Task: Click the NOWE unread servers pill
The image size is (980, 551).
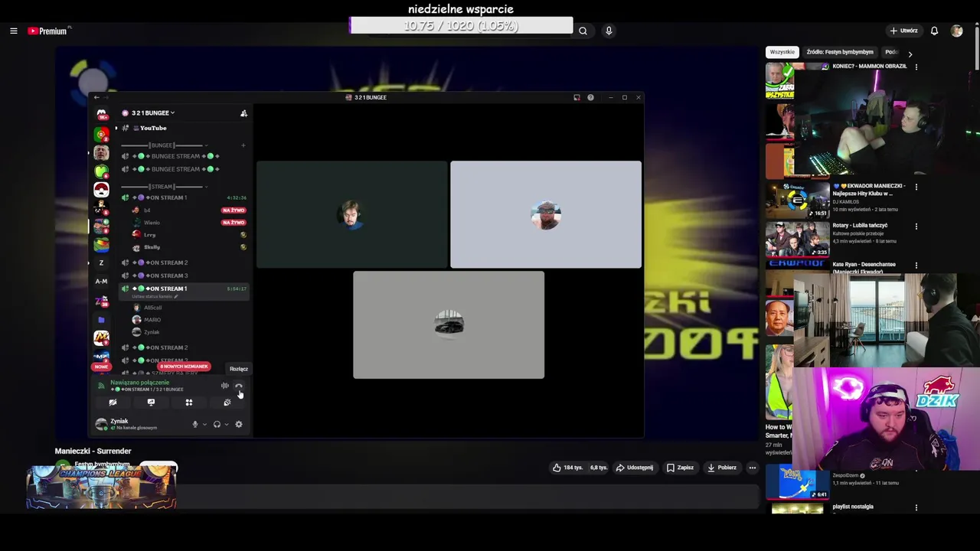Action: (101, 367)
